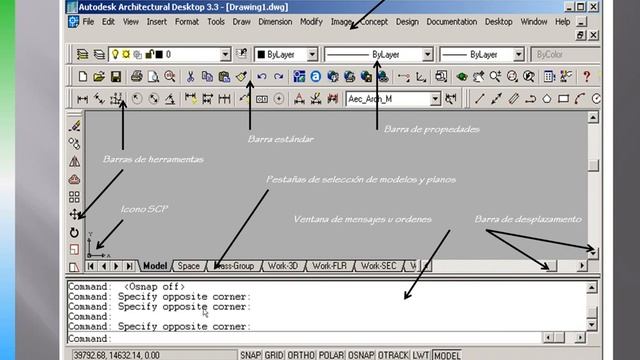Open the Dimension menu

click(275, 22)
